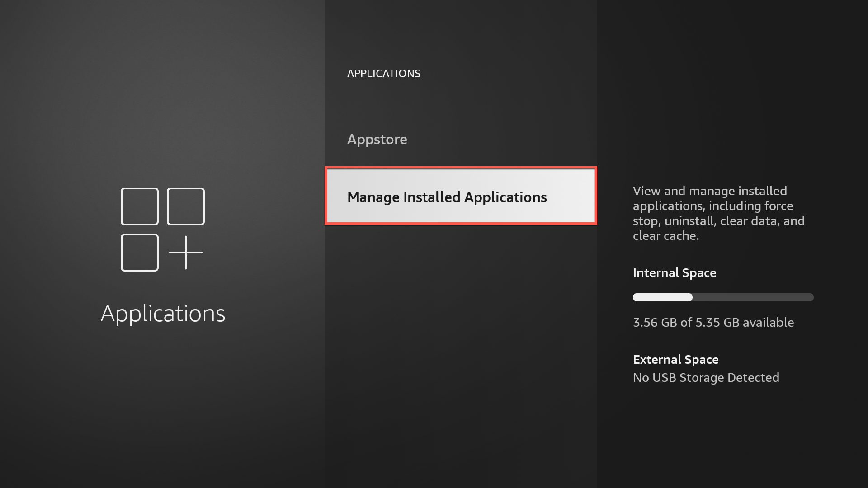868x488 pixels.
Task: Click the filled part of Internal Space bar
Action: [x=662, y=297]
